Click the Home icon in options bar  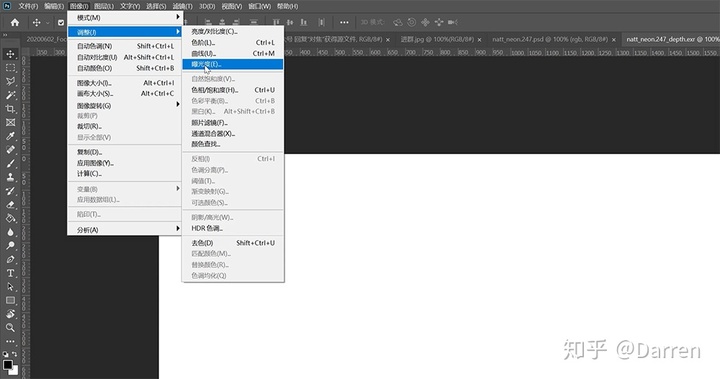click(x=15, y=22)
